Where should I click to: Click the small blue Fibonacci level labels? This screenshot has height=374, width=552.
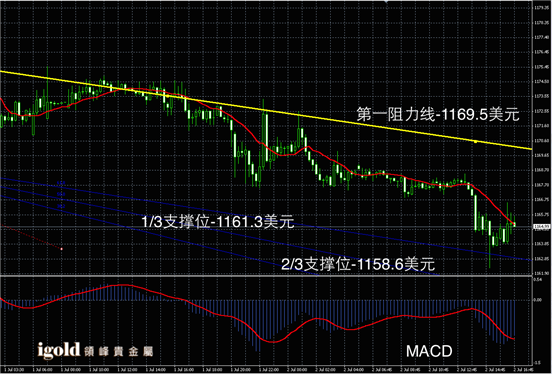[61, 194]
